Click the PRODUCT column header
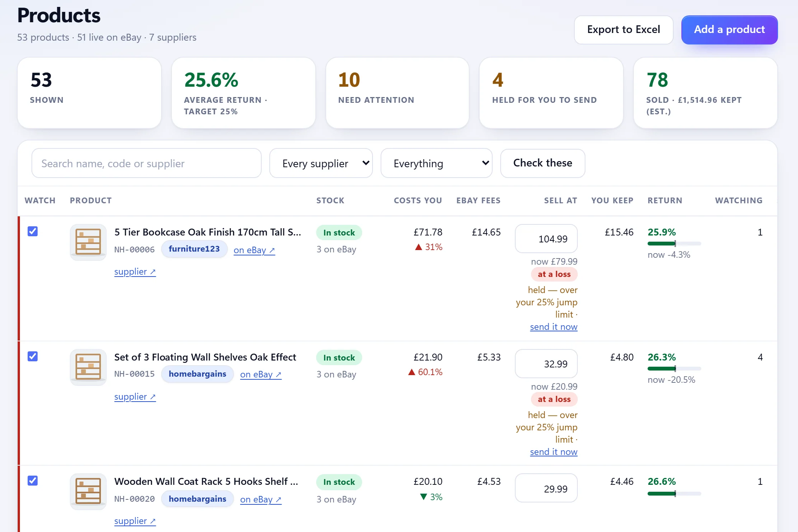The image size is (798, 532). tap(91, 201)
